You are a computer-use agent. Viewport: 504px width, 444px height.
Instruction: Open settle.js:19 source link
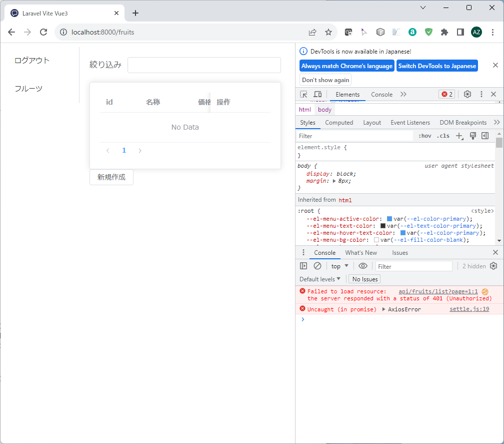coord(469,309)
